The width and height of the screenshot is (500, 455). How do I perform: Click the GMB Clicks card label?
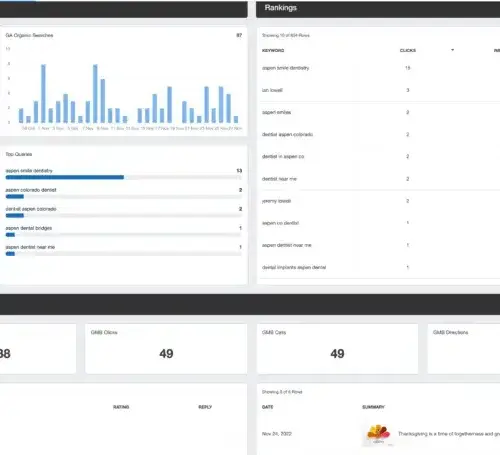tap(104, 332)
